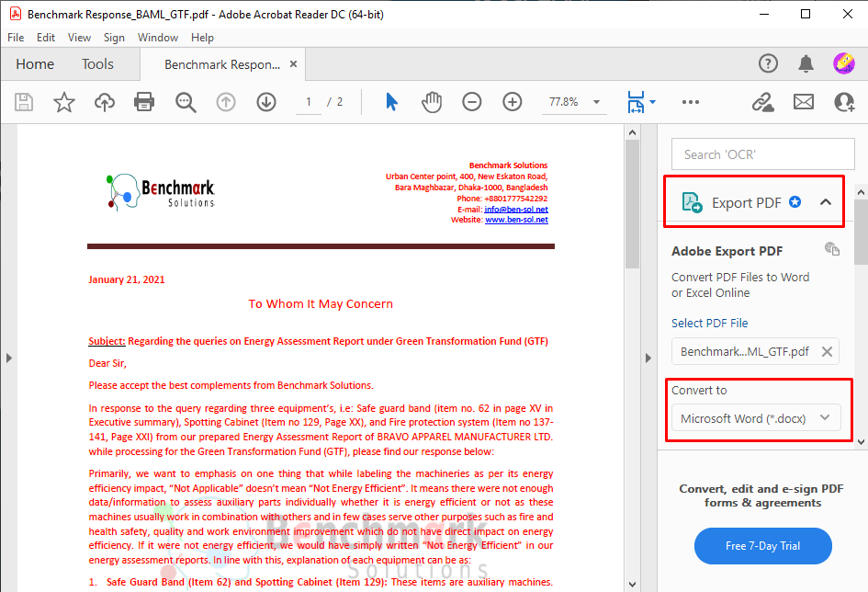Open the help question mark icon
Screen dimensions: 868x592
(x=768, y=63)
